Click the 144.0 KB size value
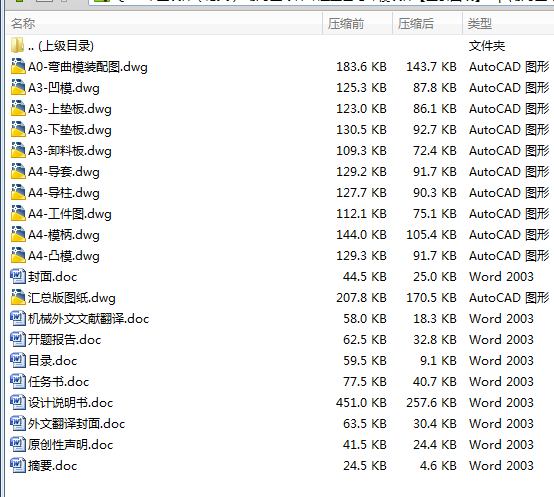This screenshot has height=497, width=554. 361,235
